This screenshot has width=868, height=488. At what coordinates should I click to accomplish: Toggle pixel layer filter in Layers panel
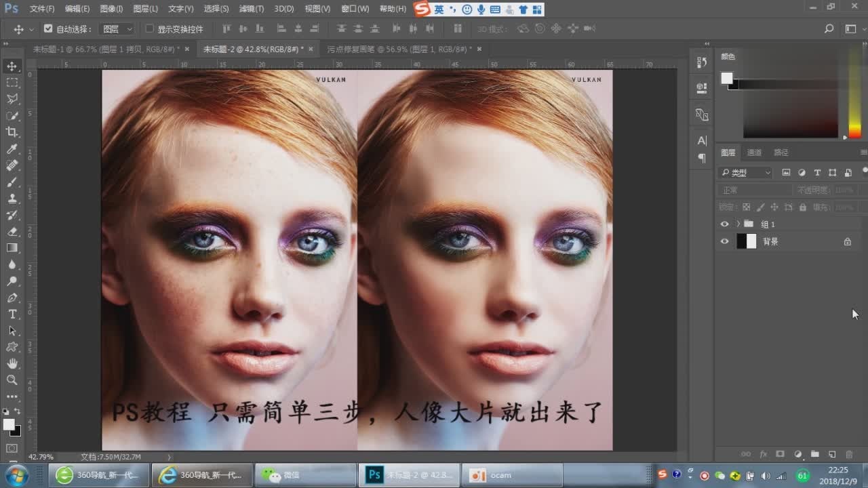tap(786, 173)
